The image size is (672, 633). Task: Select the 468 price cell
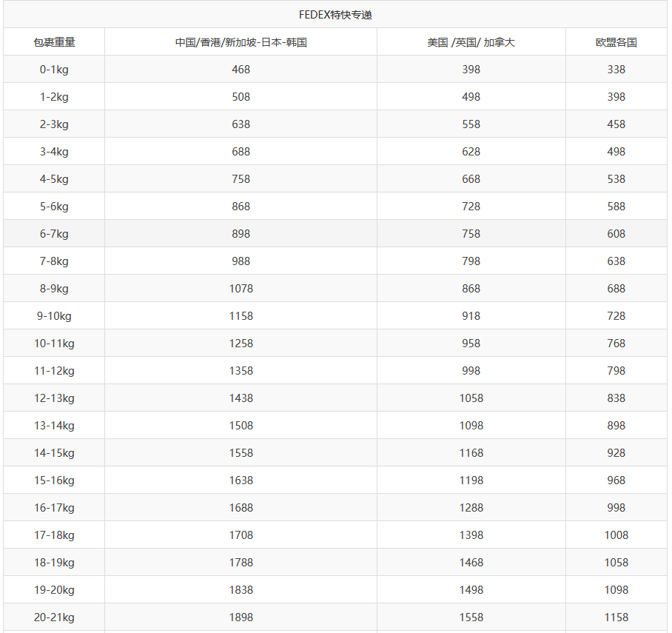tap(241, 70)
